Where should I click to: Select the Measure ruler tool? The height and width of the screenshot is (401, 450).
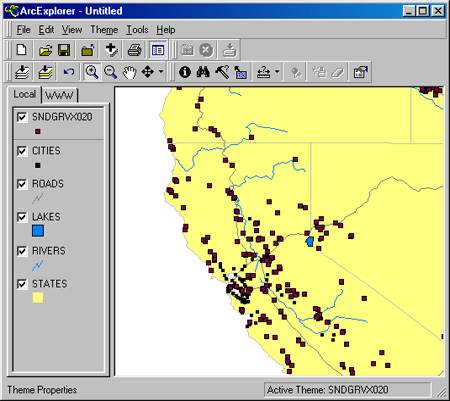(x=263, y=72)
